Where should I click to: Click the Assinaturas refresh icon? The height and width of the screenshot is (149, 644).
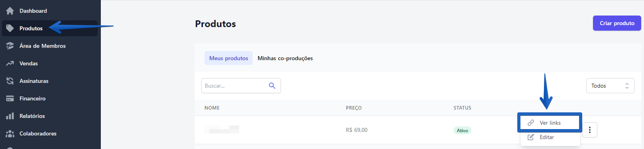[10, 81]
